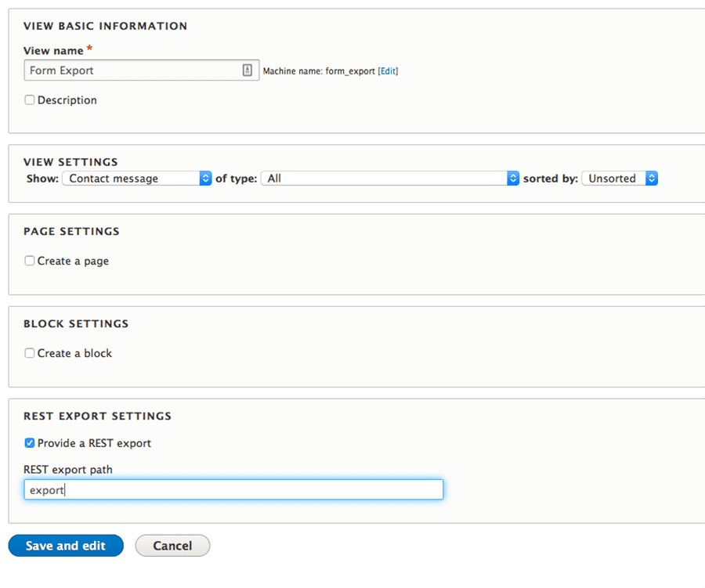Viewport: 705px width, 588px height.
Task: Click the 'Description' label text
Action: [x=67, y=100]
